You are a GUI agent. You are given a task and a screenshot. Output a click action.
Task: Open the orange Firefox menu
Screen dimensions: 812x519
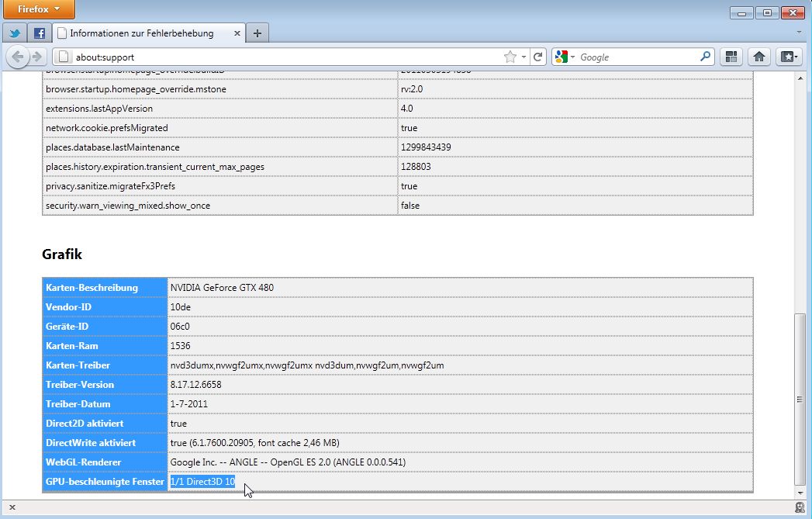(39, 9)
